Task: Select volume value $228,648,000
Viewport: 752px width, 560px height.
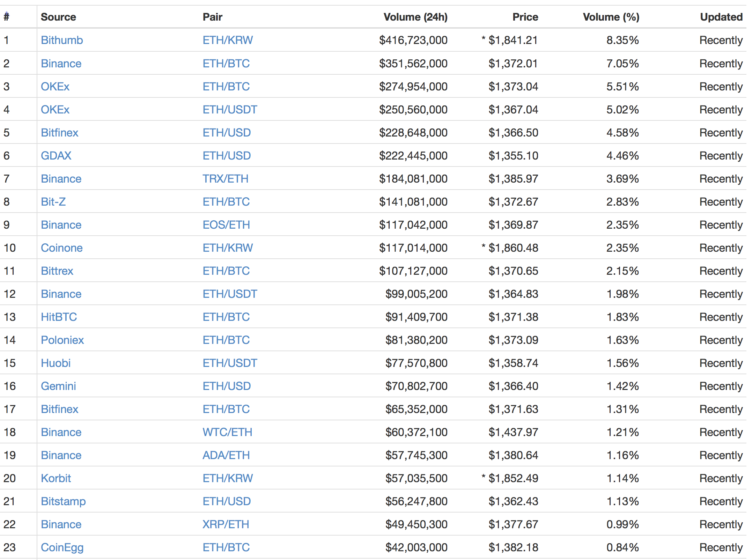Action: tap(413, 133)
